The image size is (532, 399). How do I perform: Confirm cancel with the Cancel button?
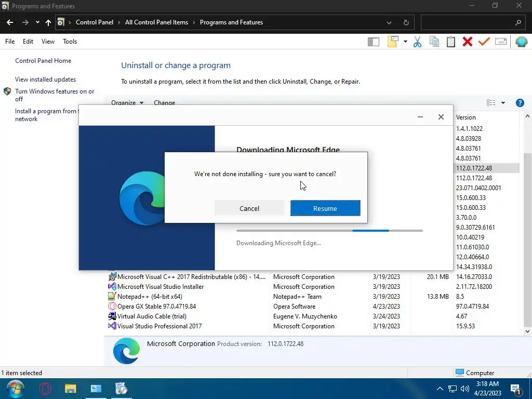(249, 208)
